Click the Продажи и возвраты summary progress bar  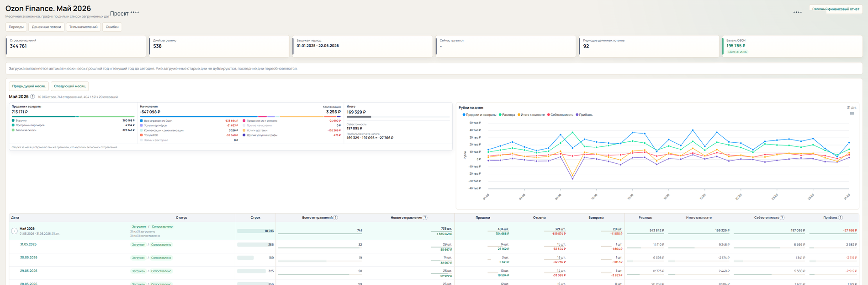[x=73, y=117]
